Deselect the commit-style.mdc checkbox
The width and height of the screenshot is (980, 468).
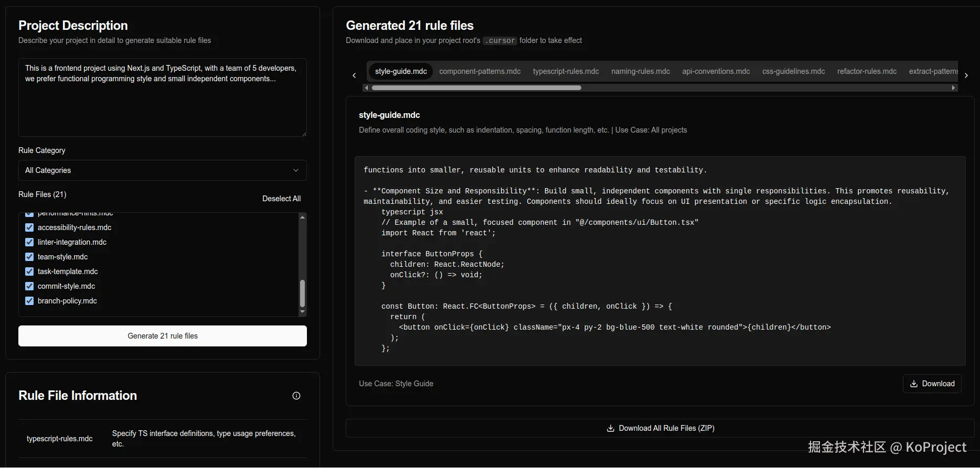[x=29, y=286]
